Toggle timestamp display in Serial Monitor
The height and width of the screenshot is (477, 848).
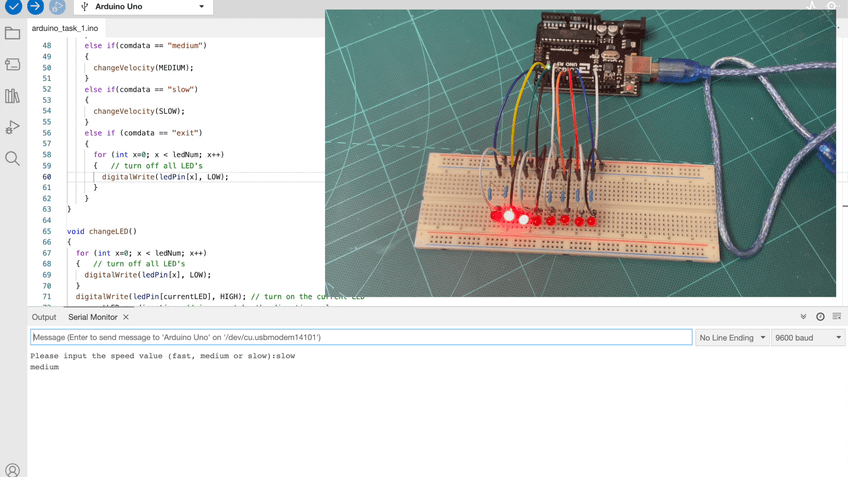[820, 317]
